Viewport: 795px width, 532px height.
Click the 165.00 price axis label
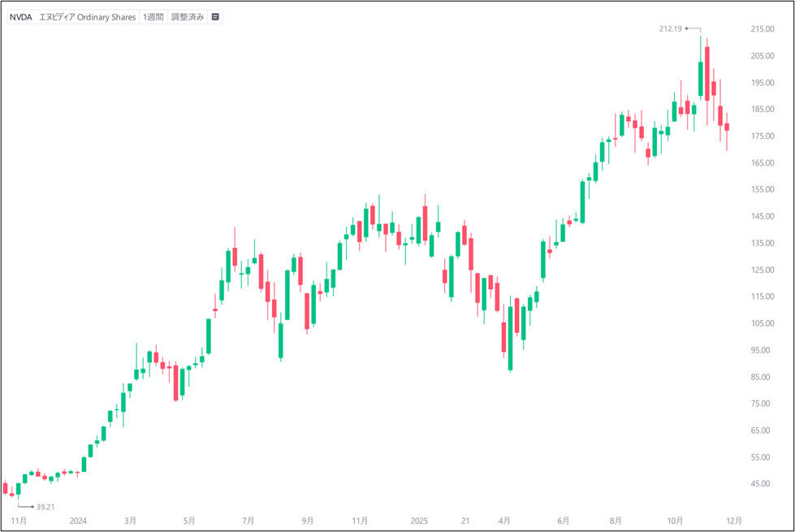point(763,163)
